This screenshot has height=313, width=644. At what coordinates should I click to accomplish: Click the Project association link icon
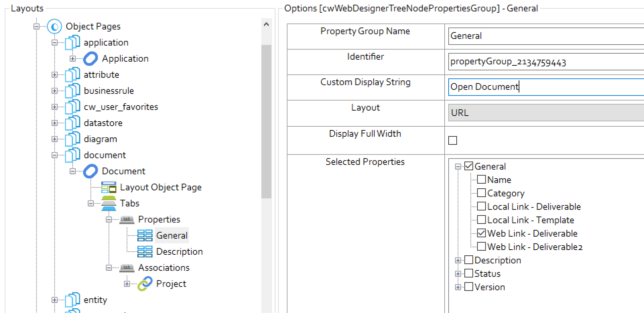145,284
